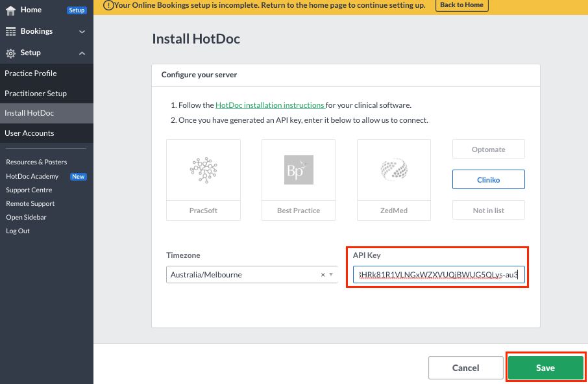The width and height of the screenshot is (588, 384).
Task: Click the Save button
Action: (x=545, y=368)
